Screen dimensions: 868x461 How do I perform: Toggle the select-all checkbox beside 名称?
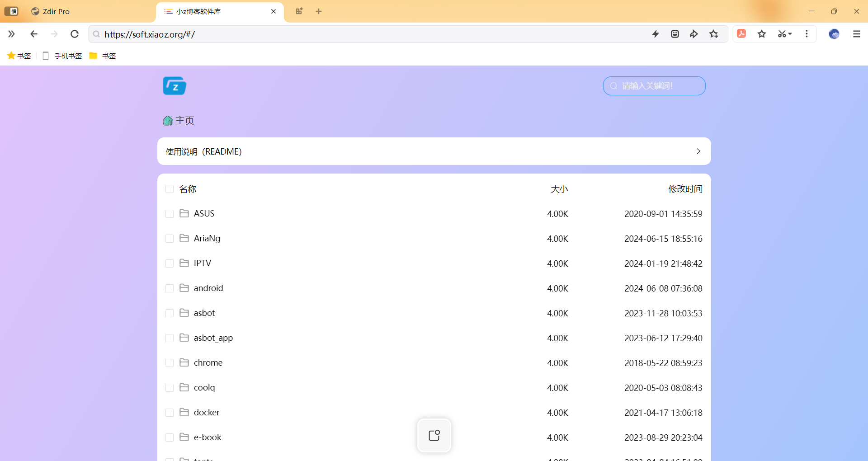[170, 189]
